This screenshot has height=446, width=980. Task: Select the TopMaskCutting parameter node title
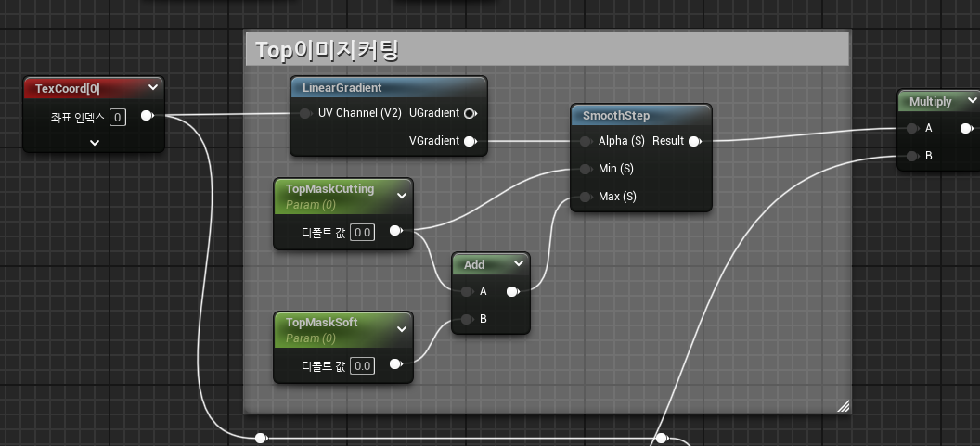pyautogui.click(x=330, y=188)
